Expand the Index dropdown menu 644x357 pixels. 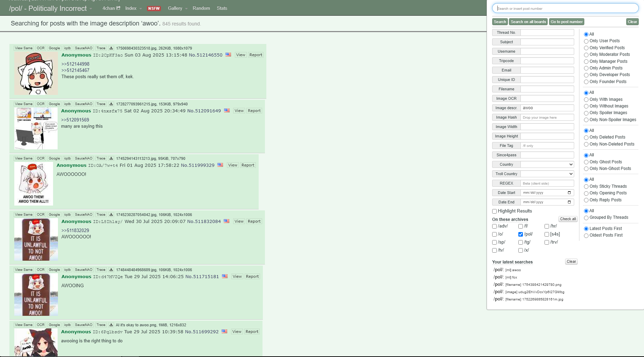[x=141, y=9]
